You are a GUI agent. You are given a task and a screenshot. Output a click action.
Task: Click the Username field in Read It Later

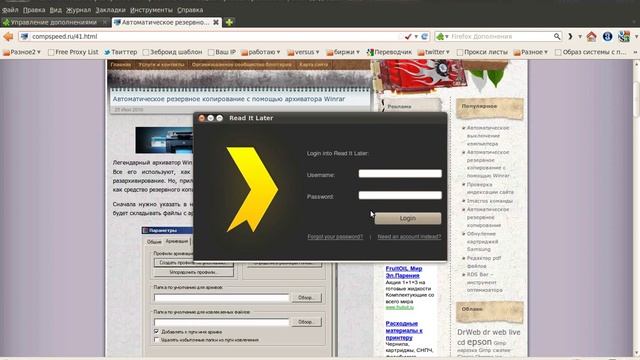point(400,174)
